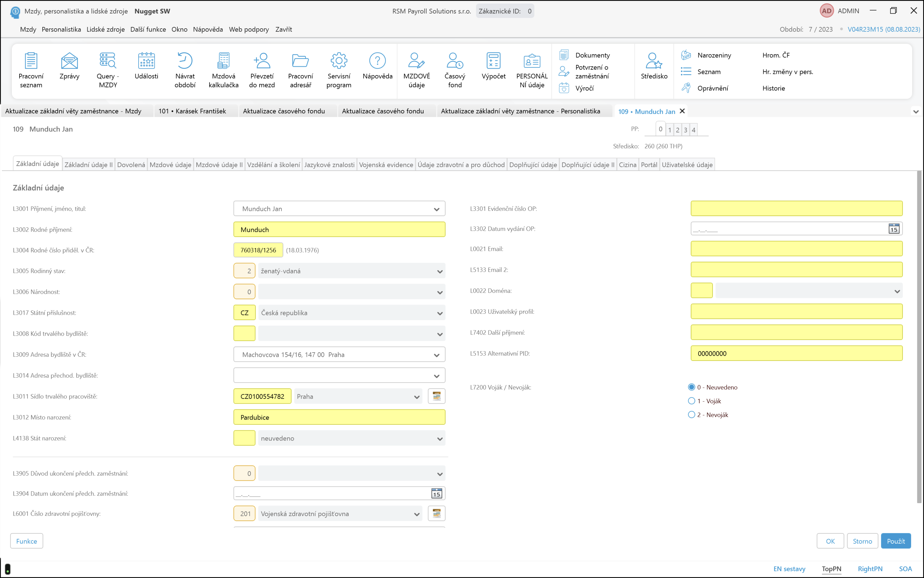The width and height of the screenshot is (924, 578).
Task: Click the Funkce button
Action: pos(26,541)
